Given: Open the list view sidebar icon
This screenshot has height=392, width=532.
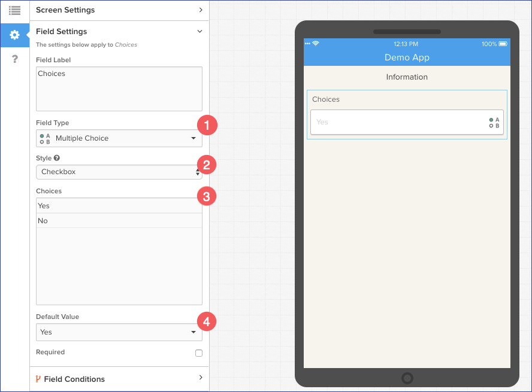Looking at the screenshot, I should 14,10.
